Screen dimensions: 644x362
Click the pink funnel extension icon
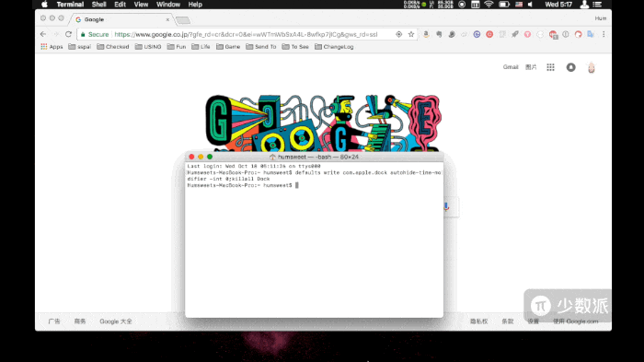tap(528, 34)
